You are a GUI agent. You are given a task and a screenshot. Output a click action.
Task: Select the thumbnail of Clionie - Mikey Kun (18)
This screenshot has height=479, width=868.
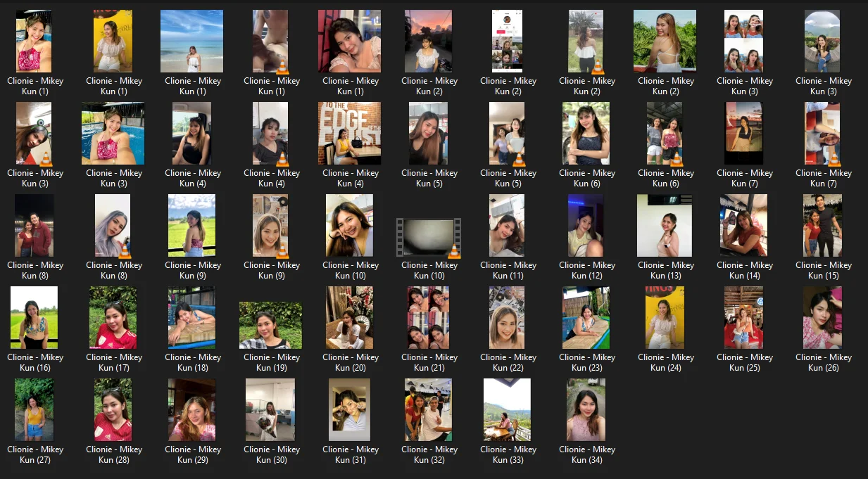[x=191, y=318]
